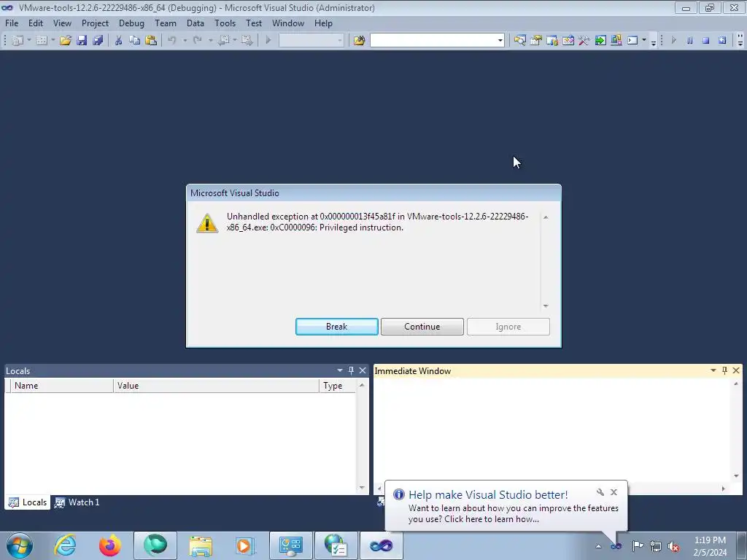Open the Edit menu

[35, 23]
